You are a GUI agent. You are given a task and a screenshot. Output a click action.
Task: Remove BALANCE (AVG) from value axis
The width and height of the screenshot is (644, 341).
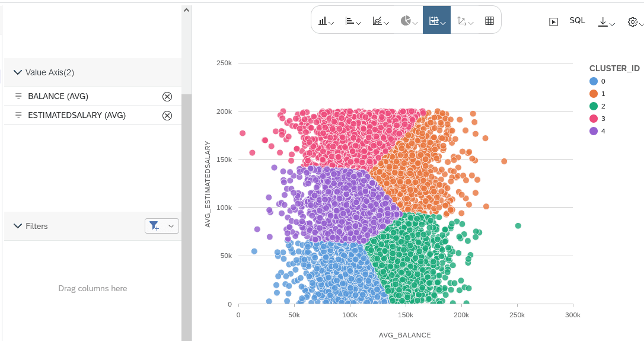[x=167, y=97]
